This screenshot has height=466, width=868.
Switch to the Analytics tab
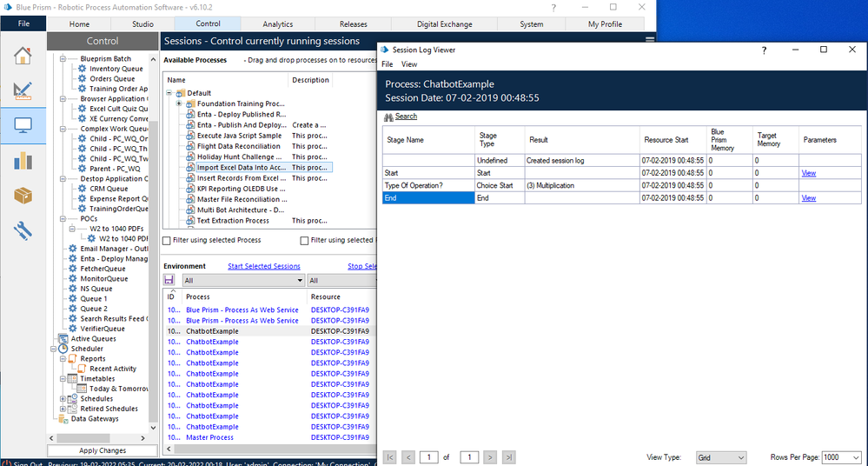click(278, 23)
